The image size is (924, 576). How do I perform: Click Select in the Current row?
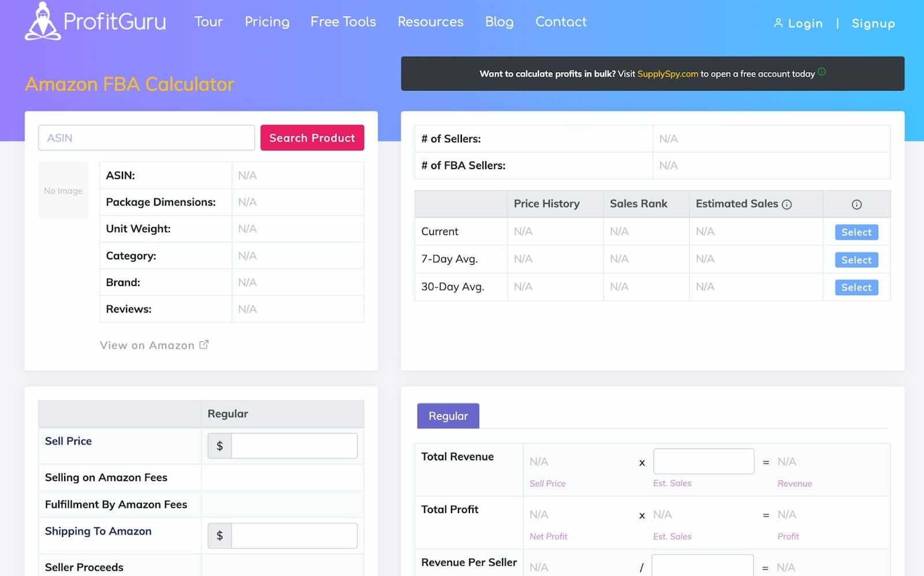pyautogui.click(x=856, y=232)
